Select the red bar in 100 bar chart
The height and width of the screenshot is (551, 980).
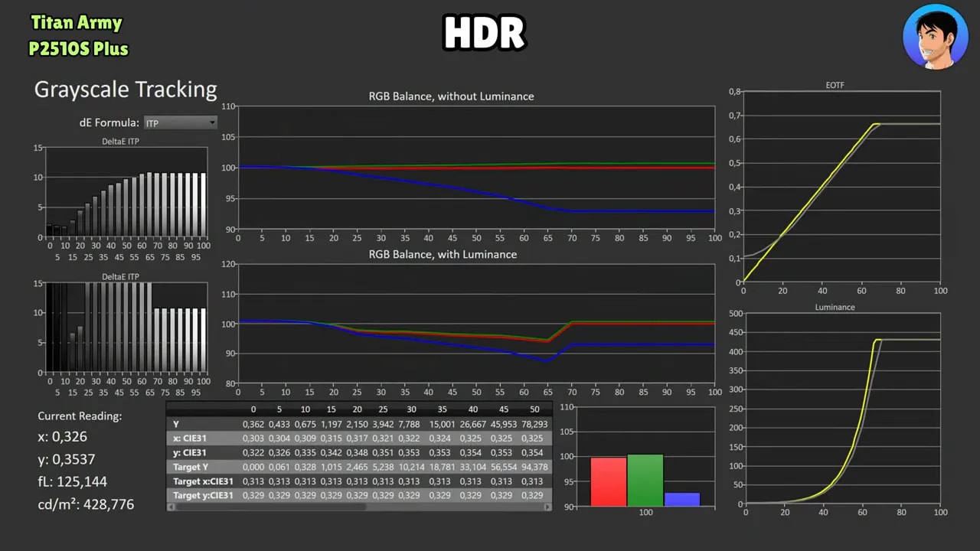pyautogui.click(x=608, y=481)
